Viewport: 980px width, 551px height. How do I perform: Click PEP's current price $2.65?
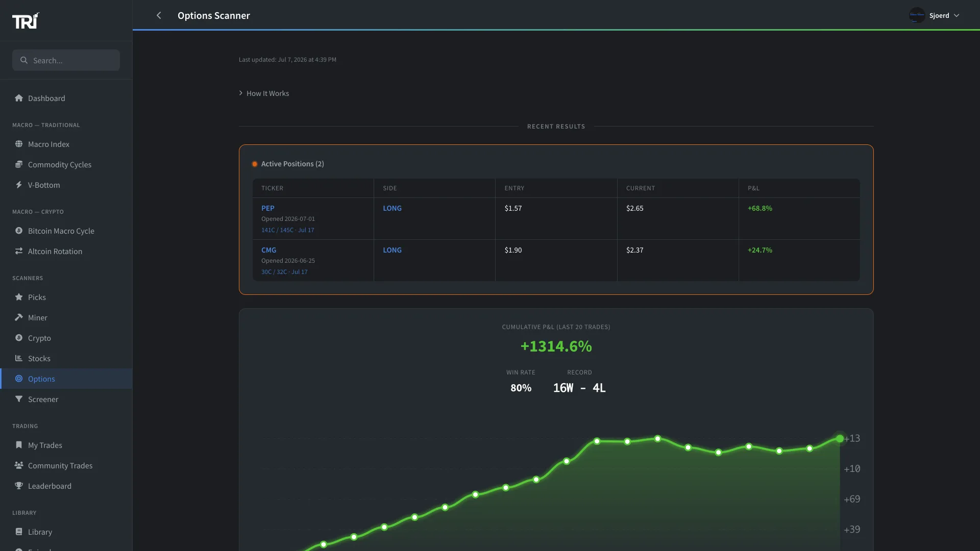point(634,208)
